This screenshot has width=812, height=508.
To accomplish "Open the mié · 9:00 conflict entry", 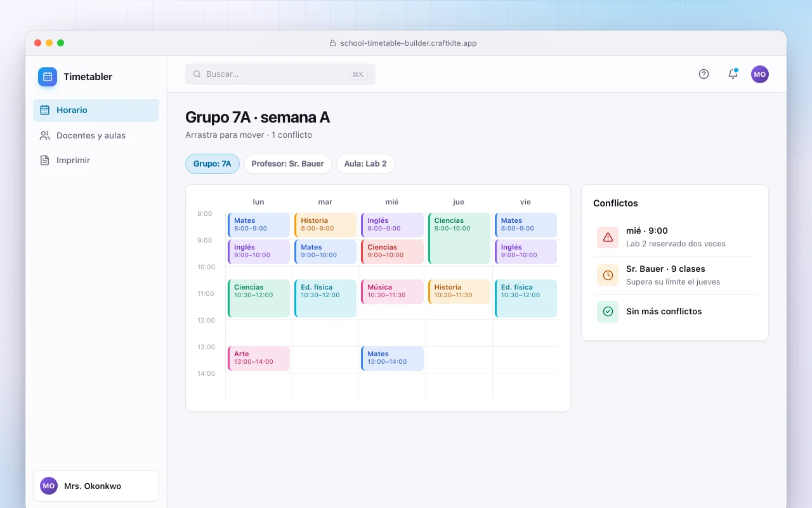I will point(675,237).
